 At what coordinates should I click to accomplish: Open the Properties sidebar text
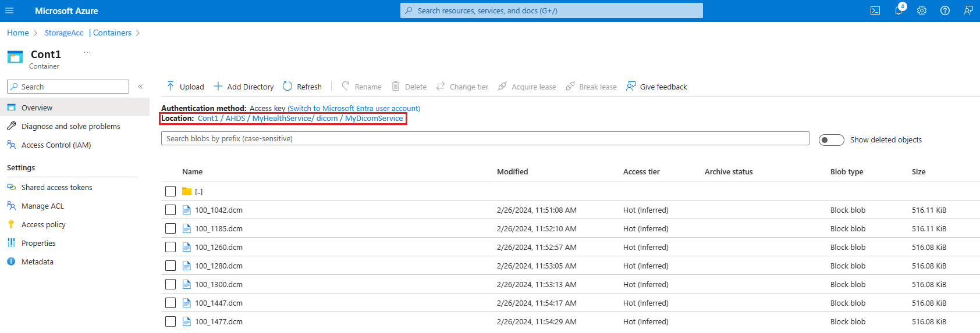(38, 243)
